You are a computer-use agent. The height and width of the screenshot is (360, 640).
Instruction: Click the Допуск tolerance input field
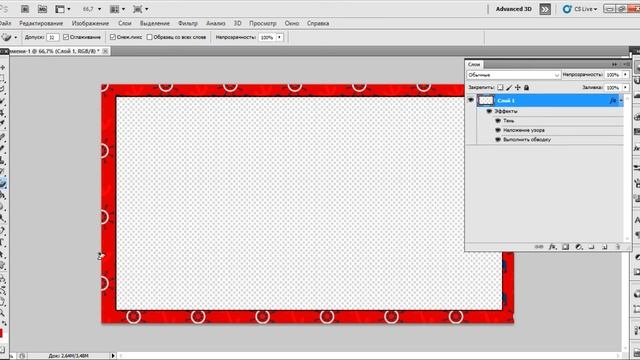point(52,38)
